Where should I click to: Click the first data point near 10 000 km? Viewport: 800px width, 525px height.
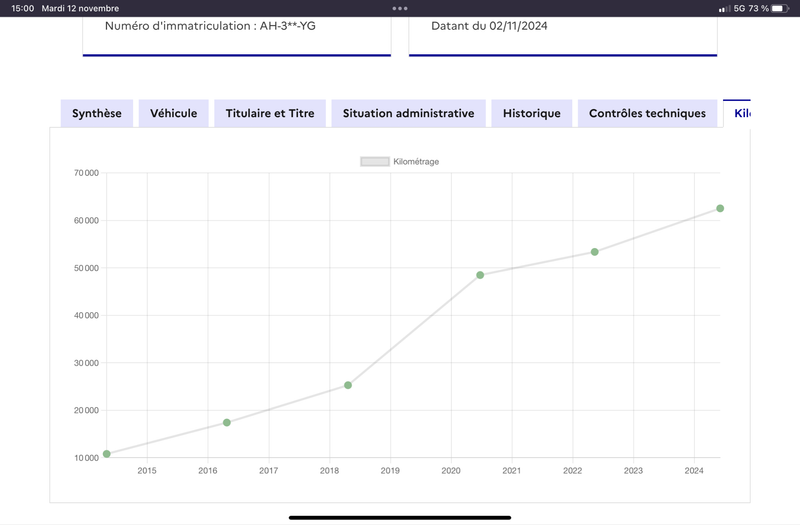[107, 454]
